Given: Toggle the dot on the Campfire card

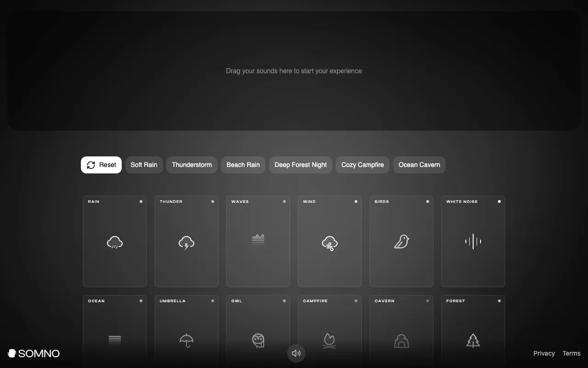Looking at the screenshot, I should point(356,301).
